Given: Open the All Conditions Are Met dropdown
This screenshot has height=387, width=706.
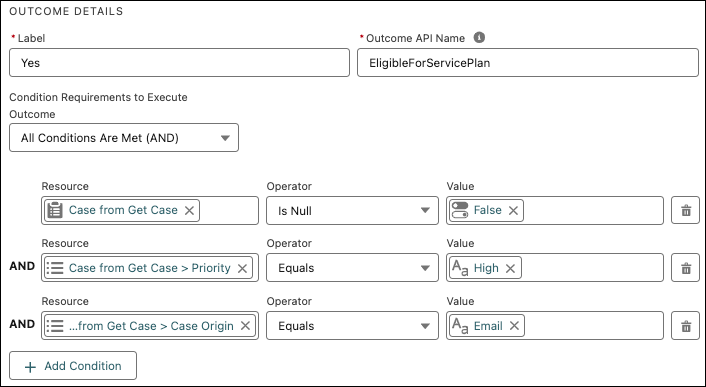Looking at the screenshot, I should 124,138.
